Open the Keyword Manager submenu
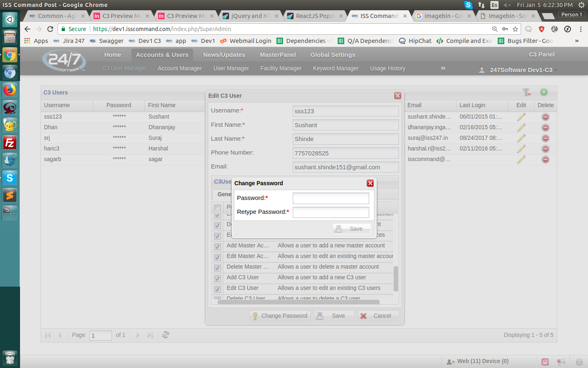This screenshot has width=588, height=368. pyautogui.click(x=336, y=68)
